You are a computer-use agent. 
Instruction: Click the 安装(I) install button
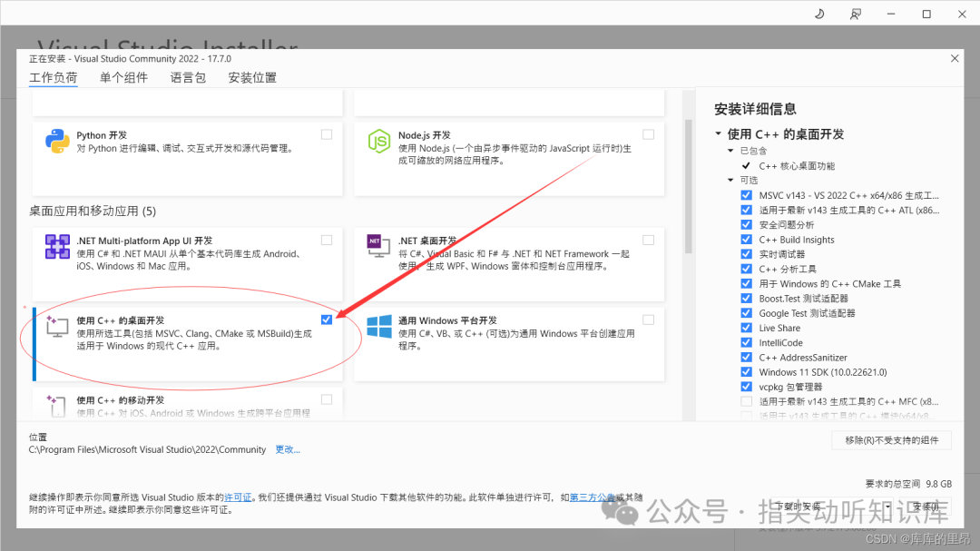click(x=926, y=507)
